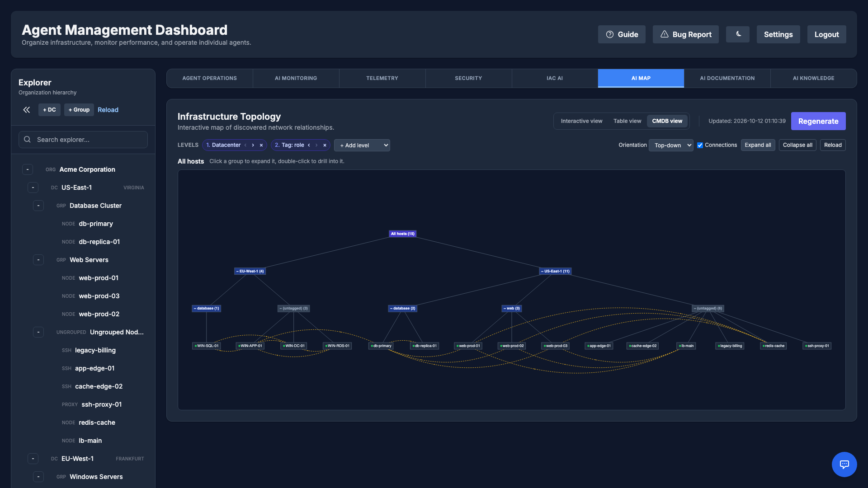This screenshot has width=868, height=488.
Task: Switch to Interactive view
Action: [581, 121]
